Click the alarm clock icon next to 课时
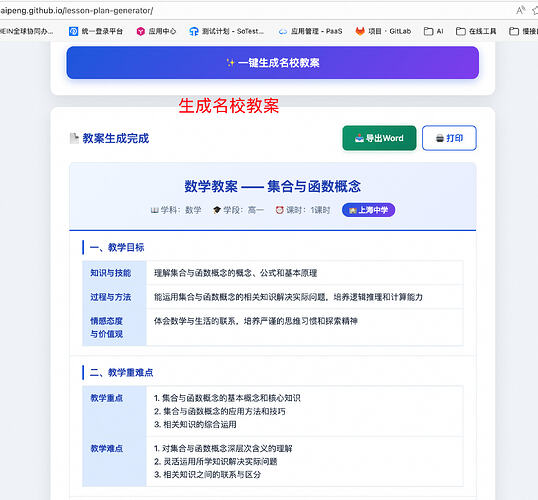Viewport: 538px width, 500px height. (280, 210)
